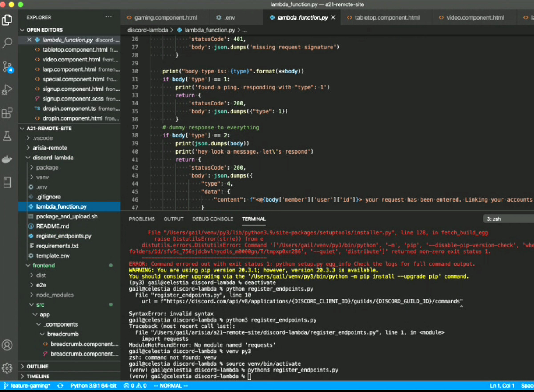
Task: Open Source Control view with badge
Action: [7, 67]
